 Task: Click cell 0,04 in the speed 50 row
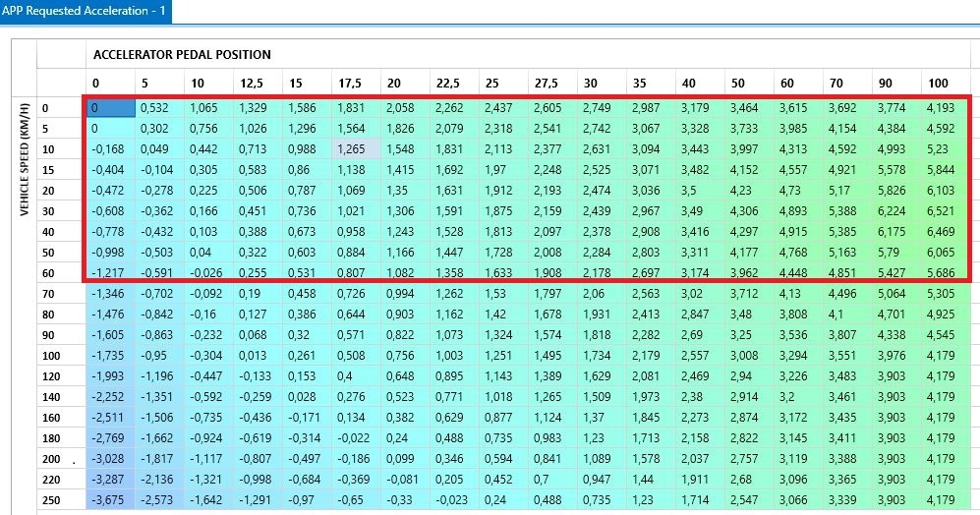(208, 253)
